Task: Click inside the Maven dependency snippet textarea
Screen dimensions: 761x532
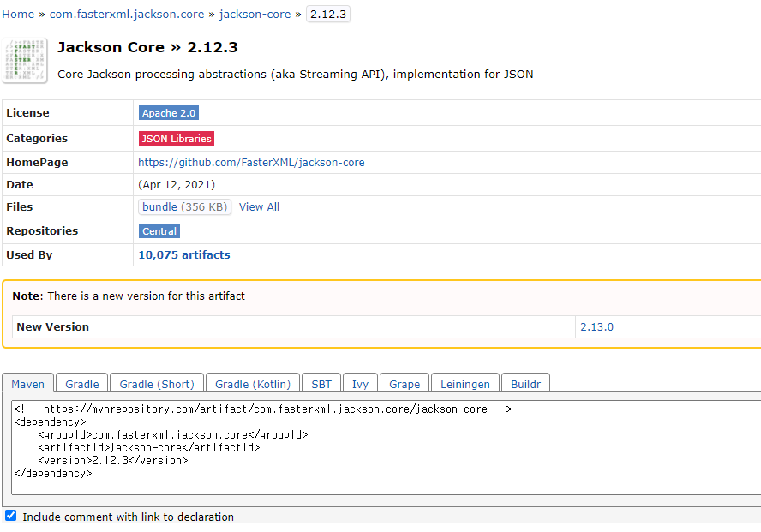Action: tap(386, 448)
